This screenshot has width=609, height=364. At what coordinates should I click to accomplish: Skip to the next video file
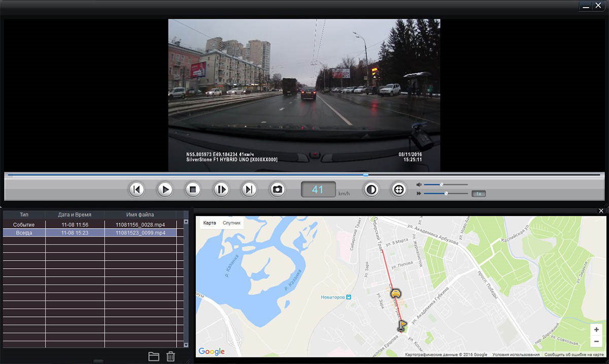249,190
